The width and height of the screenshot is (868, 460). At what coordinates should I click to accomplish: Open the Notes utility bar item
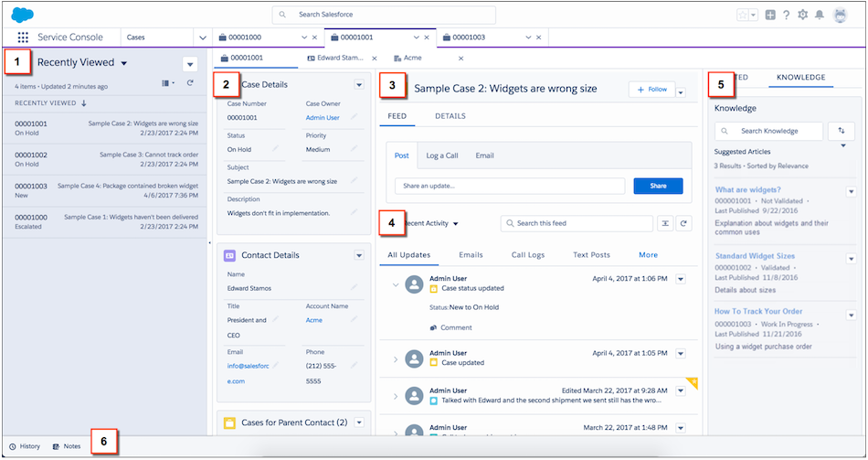(x=67, y=446)
